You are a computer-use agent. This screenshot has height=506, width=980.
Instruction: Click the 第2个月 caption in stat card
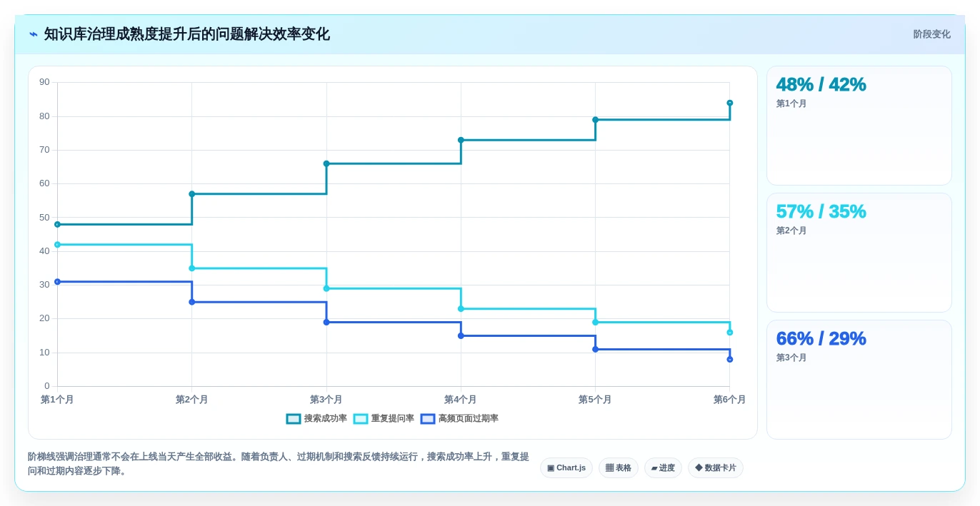coord(791,231)
